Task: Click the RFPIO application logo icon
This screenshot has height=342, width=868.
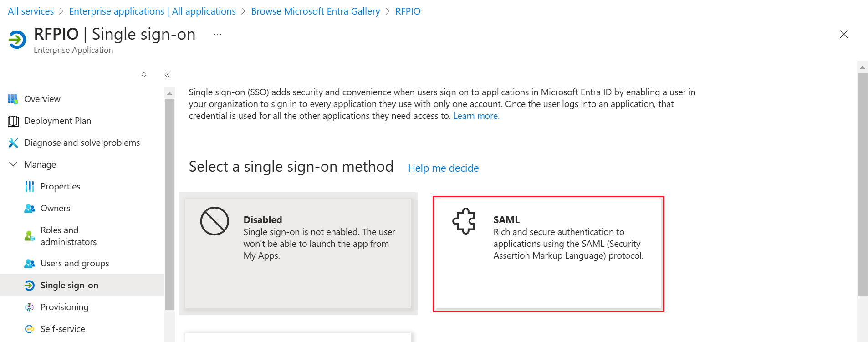Action: pos(17,40)
